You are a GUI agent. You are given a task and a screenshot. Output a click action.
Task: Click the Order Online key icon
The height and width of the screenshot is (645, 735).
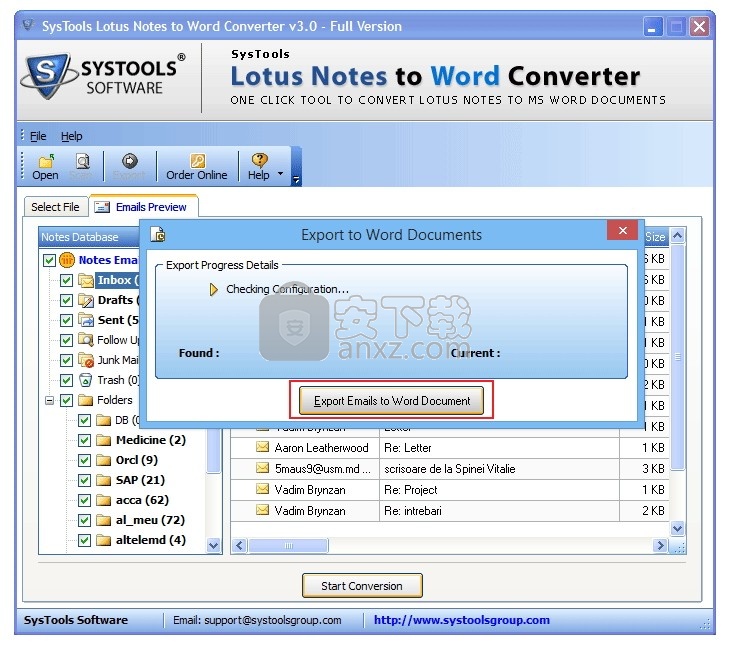tap(197, 161)
